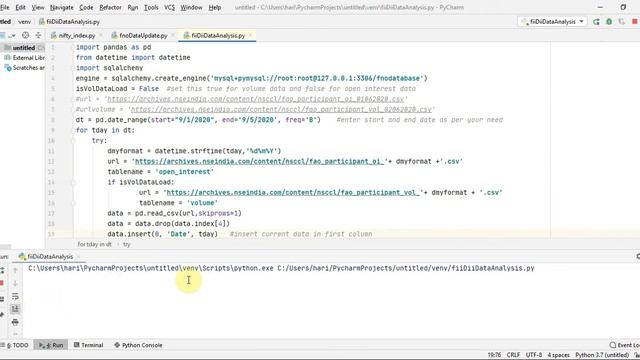
Task: Open the fiiDiiDataAnalysis run configuration dropdown
Action: (x=553, y=22)
